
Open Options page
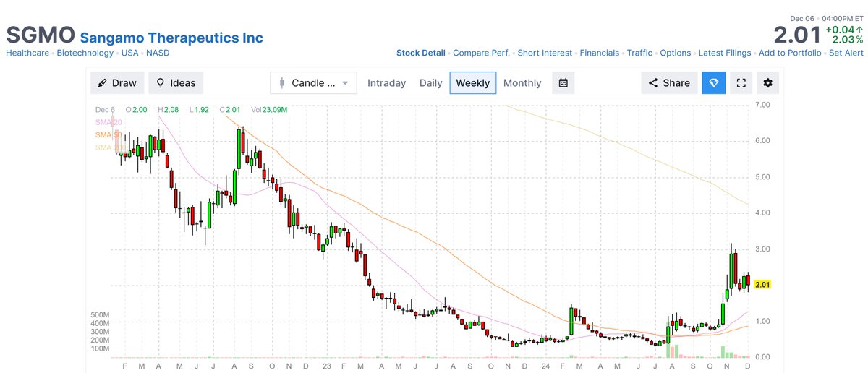(x=676, y=53)
